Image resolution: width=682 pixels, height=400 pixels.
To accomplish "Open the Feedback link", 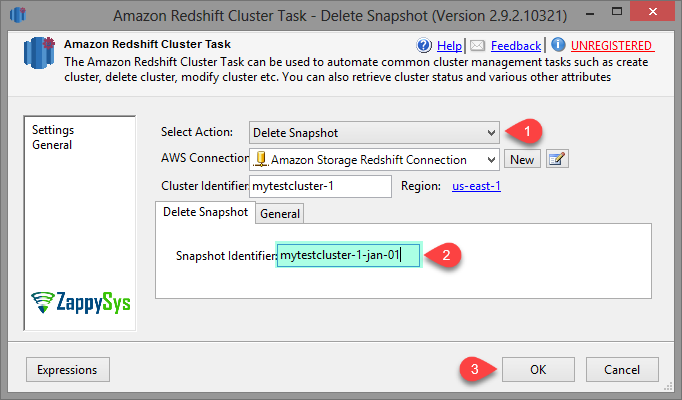I will 516,46.
